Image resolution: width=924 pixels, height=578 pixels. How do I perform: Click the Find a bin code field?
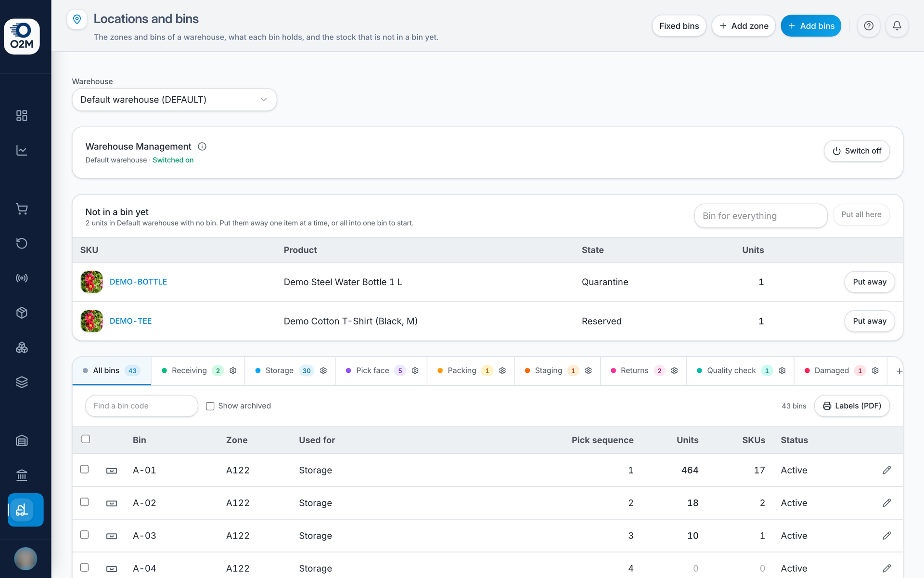click(x=141, y=406)
